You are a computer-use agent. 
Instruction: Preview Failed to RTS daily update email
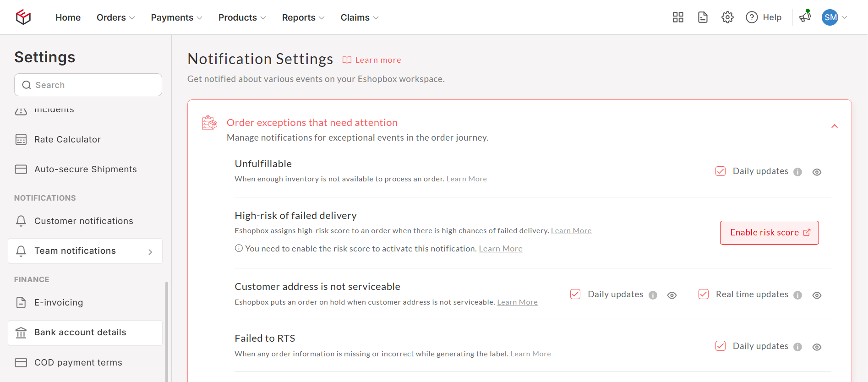(817, 347)
